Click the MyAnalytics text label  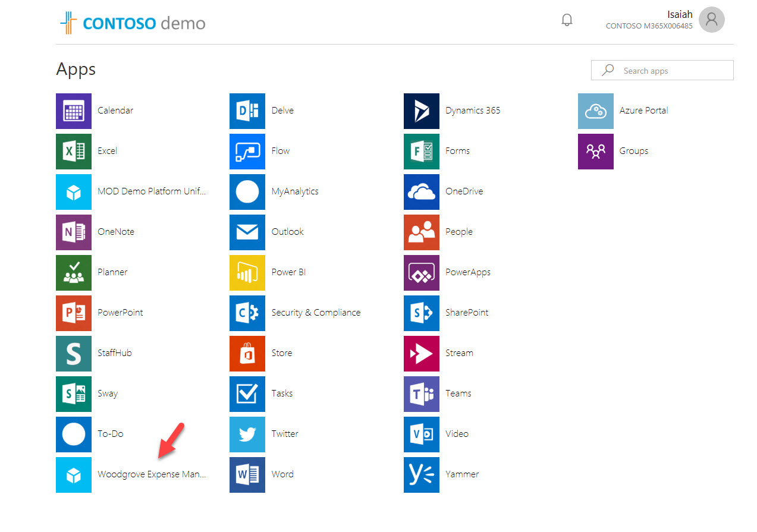(295, 191)
